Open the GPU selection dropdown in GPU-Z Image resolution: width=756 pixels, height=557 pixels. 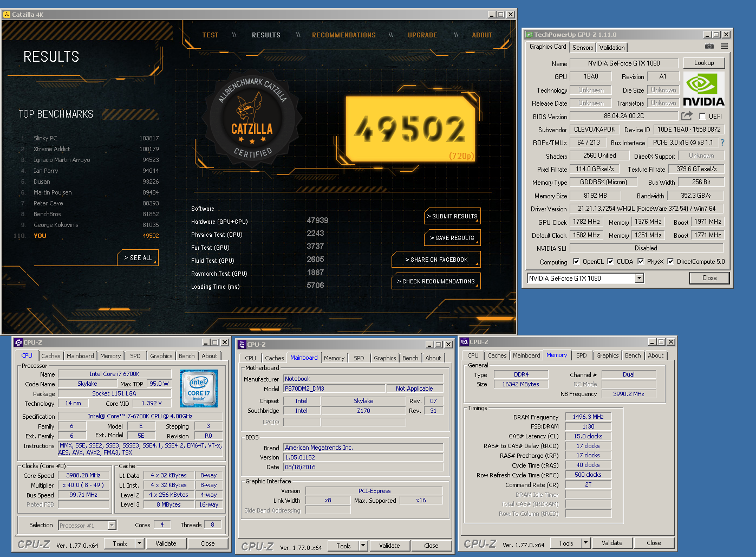coord(639,278)
